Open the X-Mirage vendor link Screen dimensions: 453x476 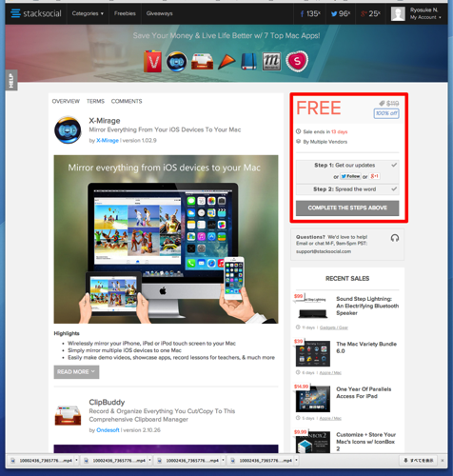(108, 140)
